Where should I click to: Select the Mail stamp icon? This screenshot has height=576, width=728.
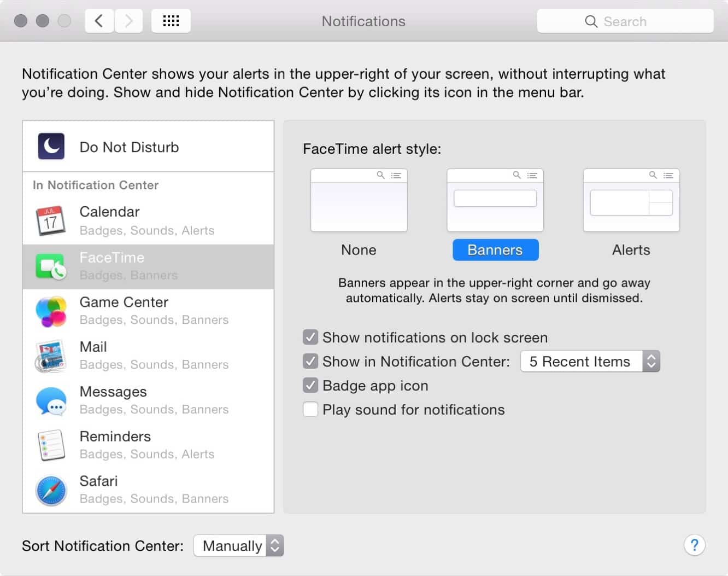click(51, 356)
